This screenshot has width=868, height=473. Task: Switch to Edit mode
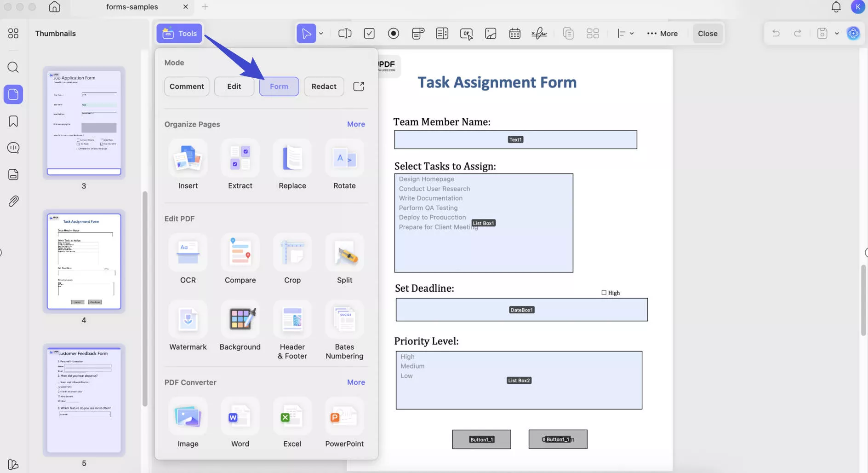(x=234, y=86)
